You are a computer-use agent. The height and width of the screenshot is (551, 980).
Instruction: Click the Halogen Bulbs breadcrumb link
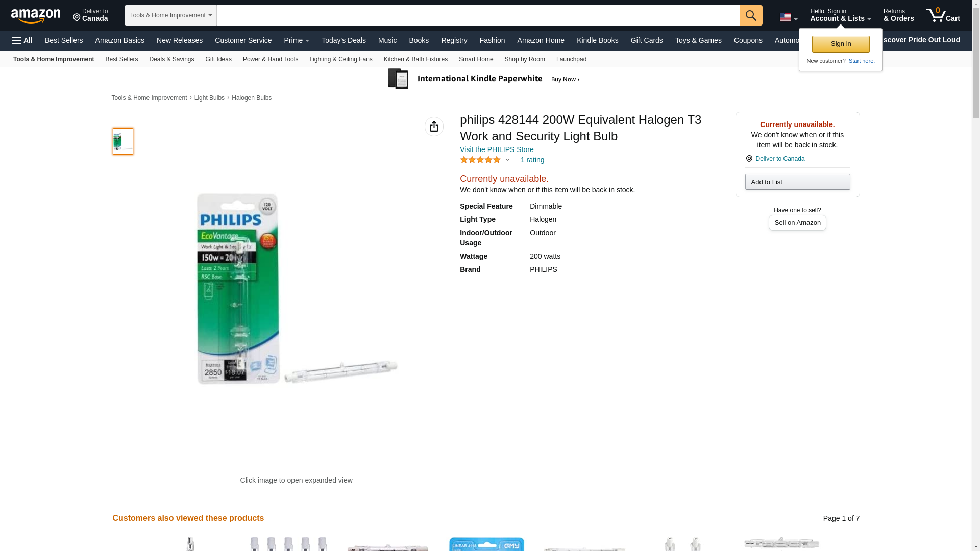click(x=252, y=98)
